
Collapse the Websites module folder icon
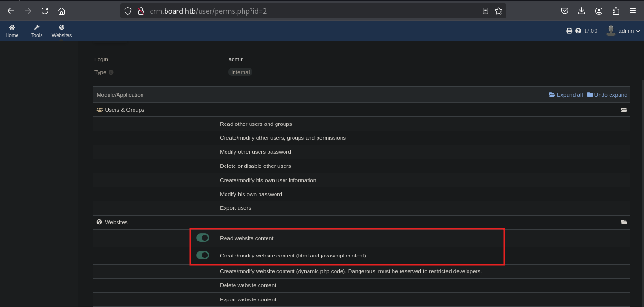coord(624,222)
